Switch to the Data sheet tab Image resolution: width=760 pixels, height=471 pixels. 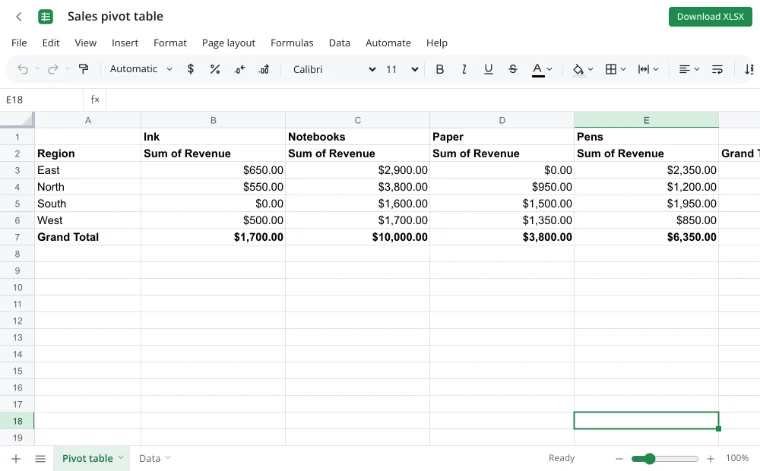tap(149, 458)
